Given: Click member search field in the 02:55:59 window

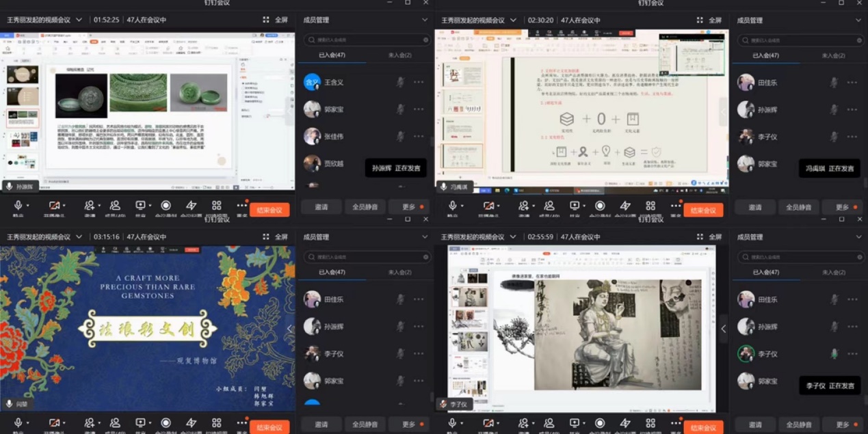Looking at the screenshot, I should coord(800,257).
